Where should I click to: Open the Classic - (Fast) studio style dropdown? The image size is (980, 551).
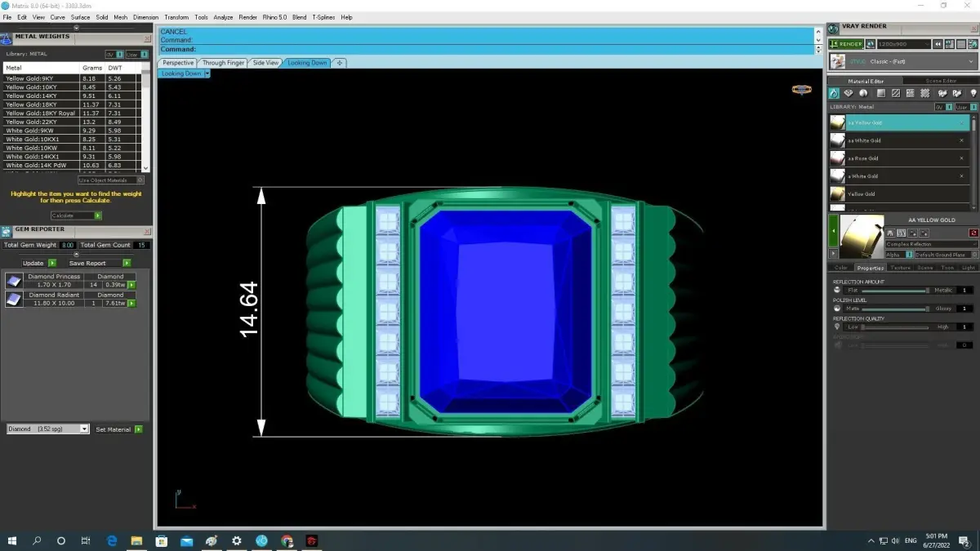[903, 61]
